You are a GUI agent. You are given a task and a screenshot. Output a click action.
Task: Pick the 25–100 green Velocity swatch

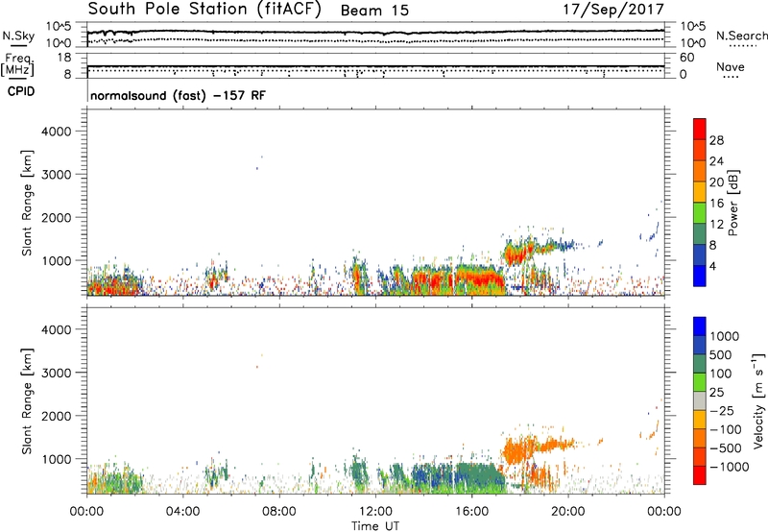coord(700,383)
